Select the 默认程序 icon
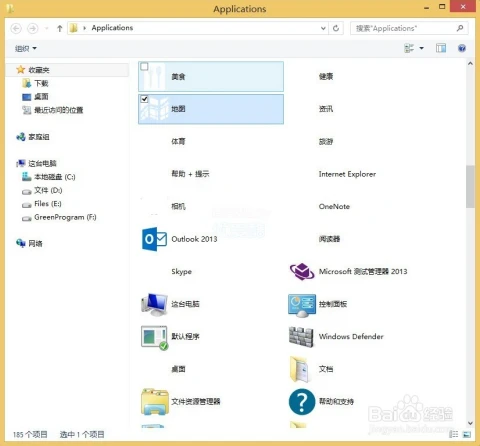The image size is (480, 446). tap(154, 337)
